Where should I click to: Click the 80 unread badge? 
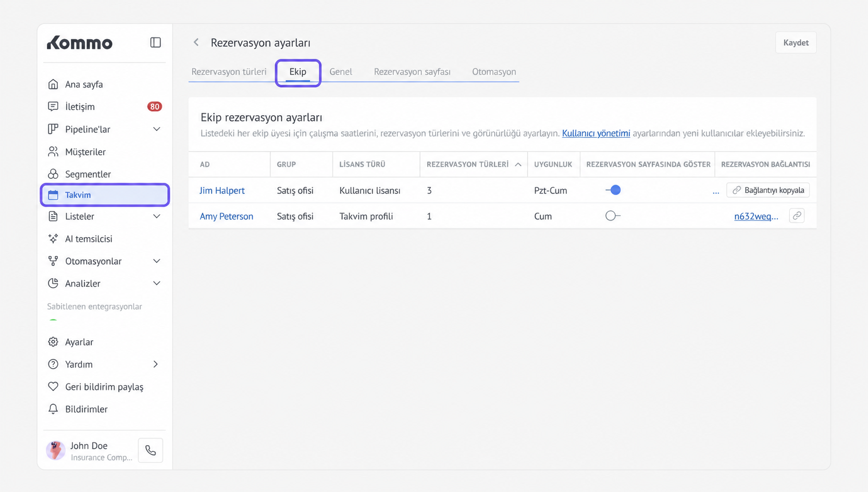pyautogui.click(x=154, y=106)
